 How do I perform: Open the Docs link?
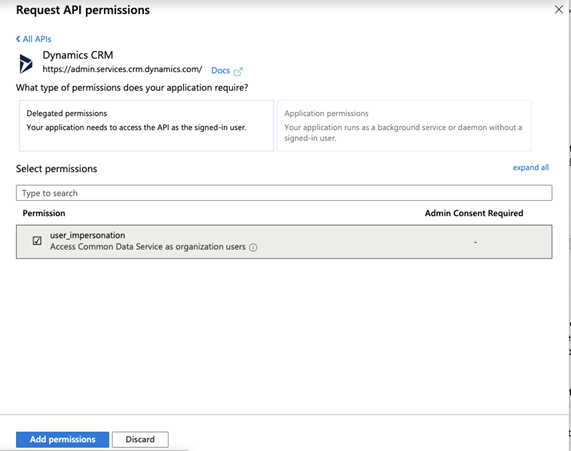click(x=221, y=71)
